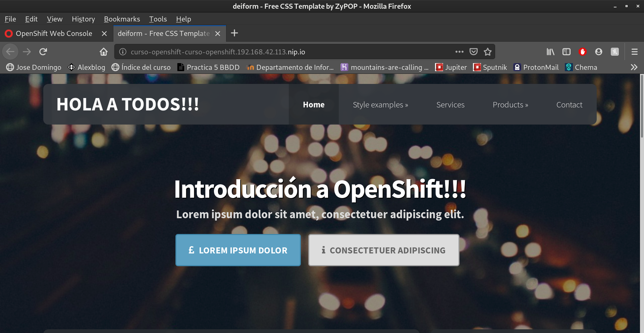644x333 pixels.
Task: Click the Firefox reload page icon
Action: (x=43, y=52)
